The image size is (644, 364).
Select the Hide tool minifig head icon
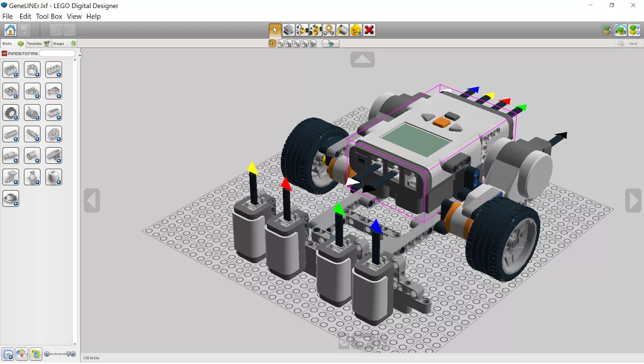click(356, 30)
